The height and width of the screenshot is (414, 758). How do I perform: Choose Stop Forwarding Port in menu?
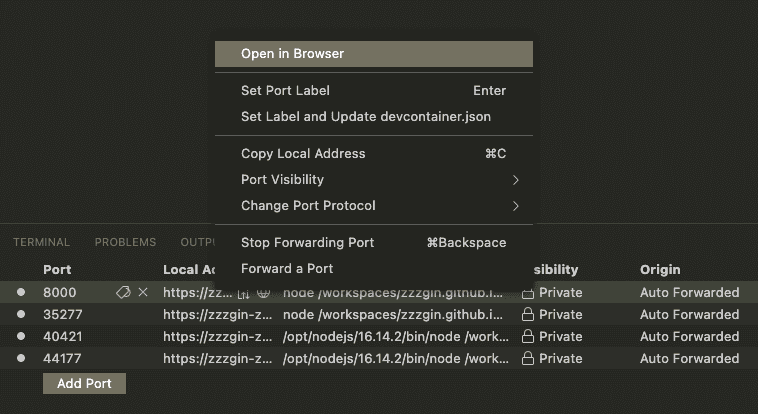374,242
